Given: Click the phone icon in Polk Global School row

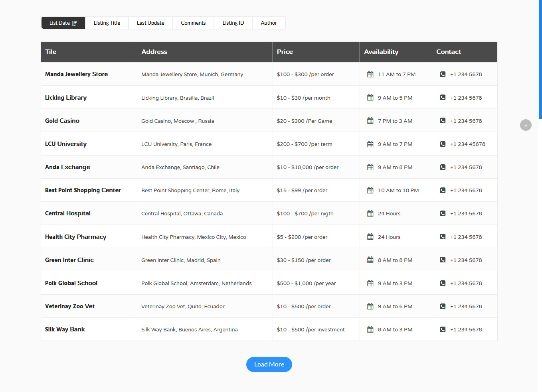Looking at the screenshot, I should coord(442,283).
